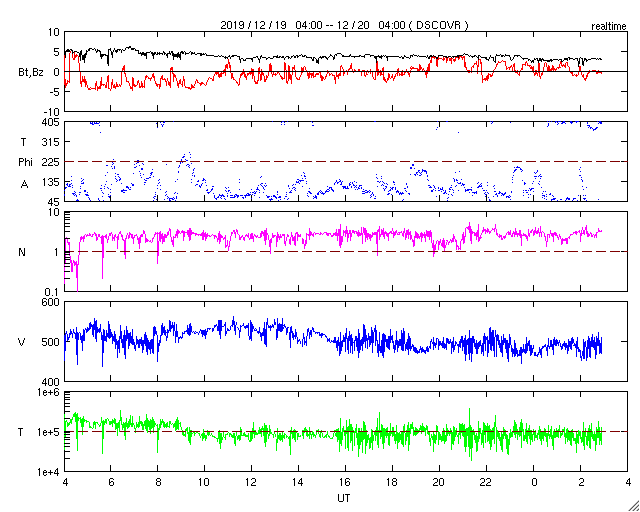Click the '1e+5' temperature axis value
Image resolution: width=640 pixels, height=512 pixels.
pos(49,432)
